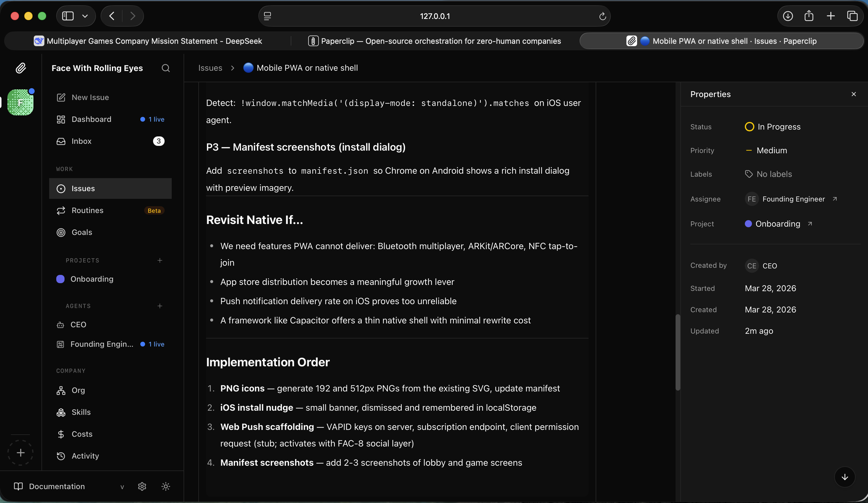Image resolution: width=868 pixels, height=503 pixels.
Task: Collapse the Properties panel with the close icon
Action: click(x=853, y=94)
